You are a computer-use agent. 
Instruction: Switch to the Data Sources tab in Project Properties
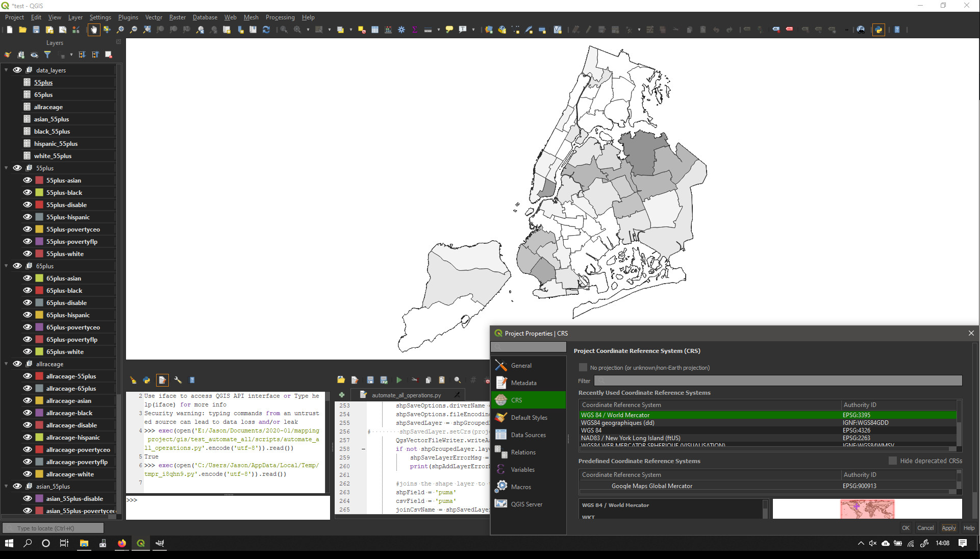coord(529,435)
